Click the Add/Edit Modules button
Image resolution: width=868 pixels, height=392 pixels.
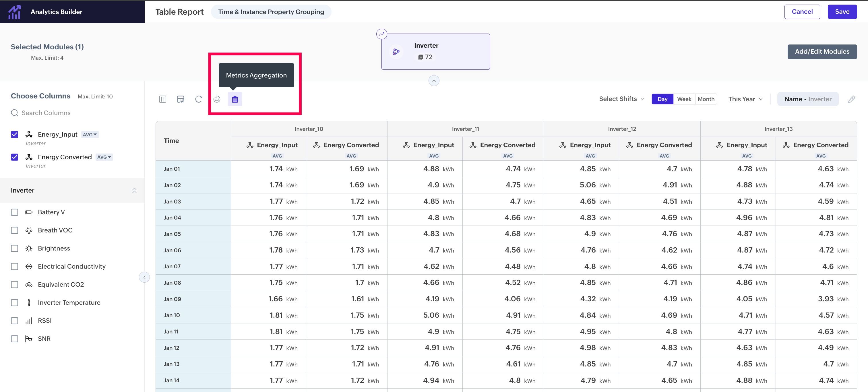point(822,52)
